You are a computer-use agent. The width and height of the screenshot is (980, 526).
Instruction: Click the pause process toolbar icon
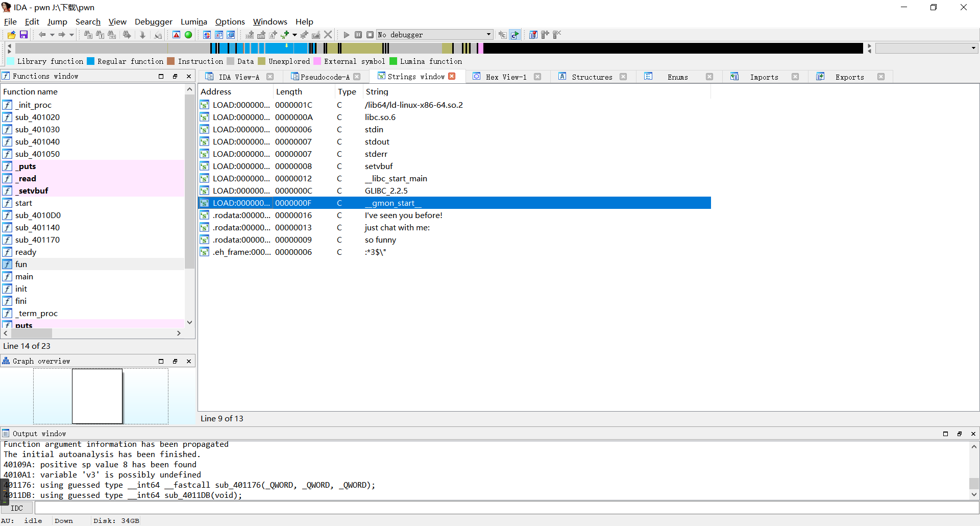[x=358, y=35]
